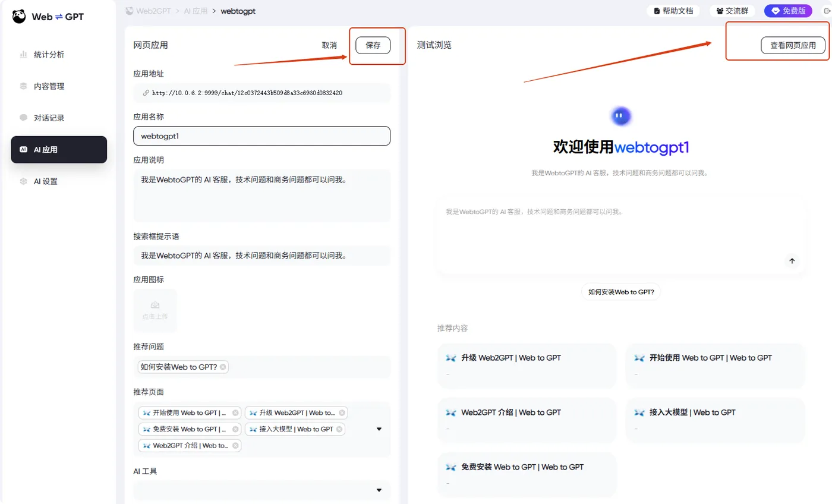Image resolution: width=832 pixels, height=504 pixels.
Task: Open the 内容管理 menu item
Action: (59, 86)
